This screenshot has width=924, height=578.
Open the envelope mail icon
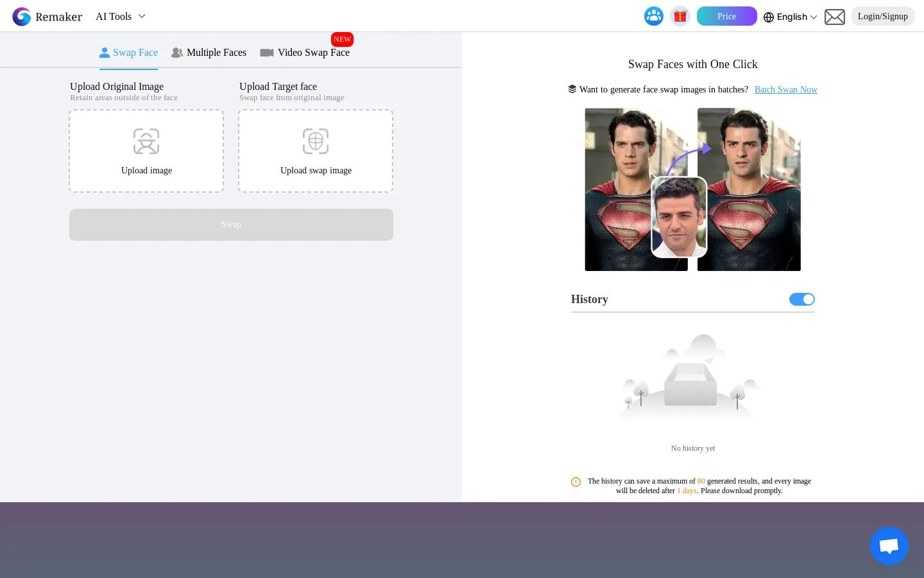[834, 17]
